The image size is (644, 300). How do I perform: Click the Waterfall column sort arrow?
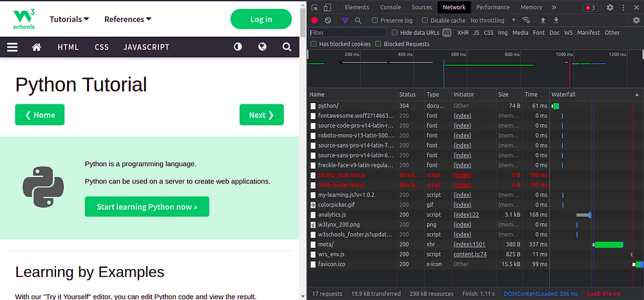pos(637,95)
